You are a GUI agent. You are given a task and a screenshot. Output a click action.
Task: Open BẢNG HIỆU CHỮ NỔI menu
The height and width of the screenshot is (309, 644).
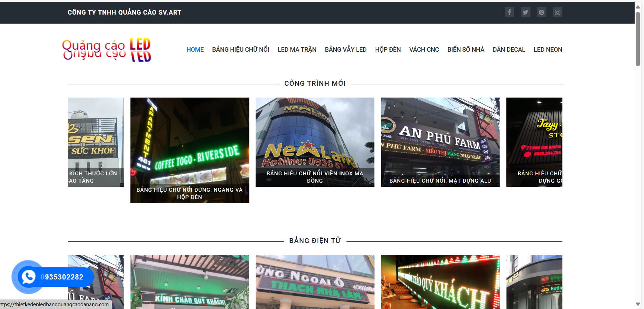coord(241,50)
